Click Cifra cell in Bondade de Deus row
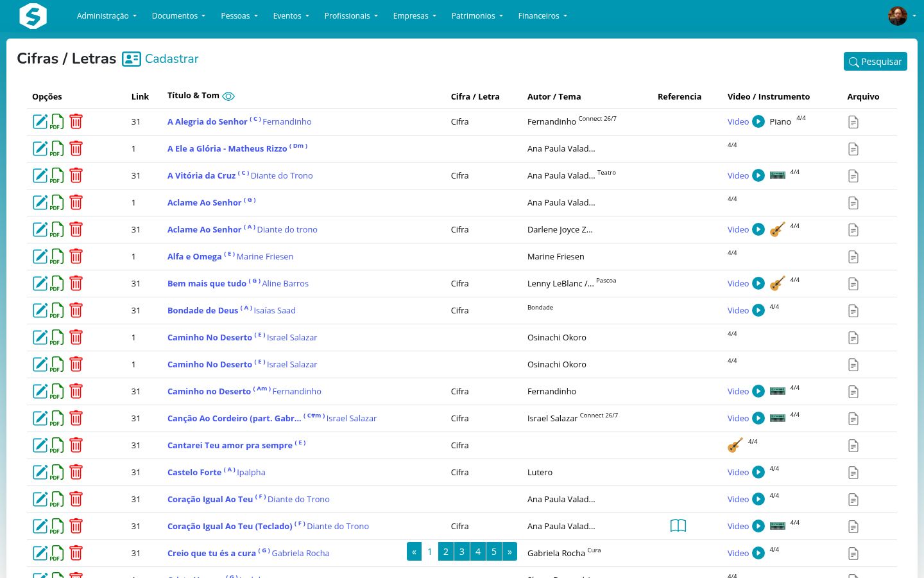This screenshot has height=578, width=924. [459, 311]
